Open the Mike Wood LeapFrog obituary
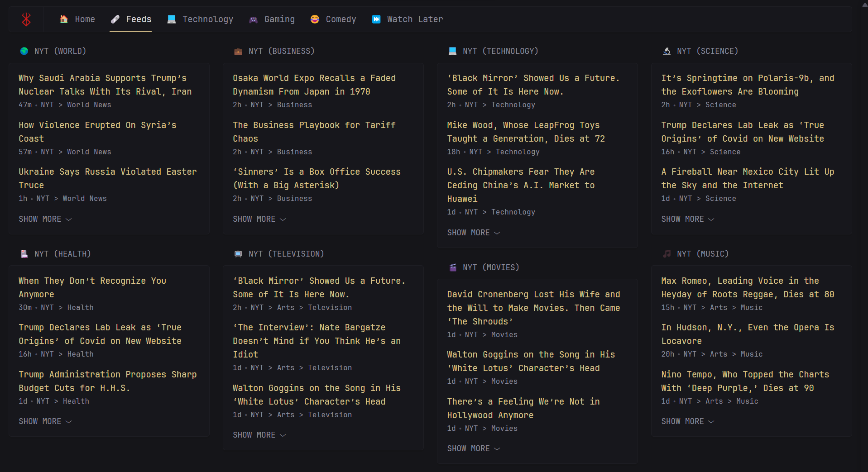868x472 pixels. click(526, 132)
